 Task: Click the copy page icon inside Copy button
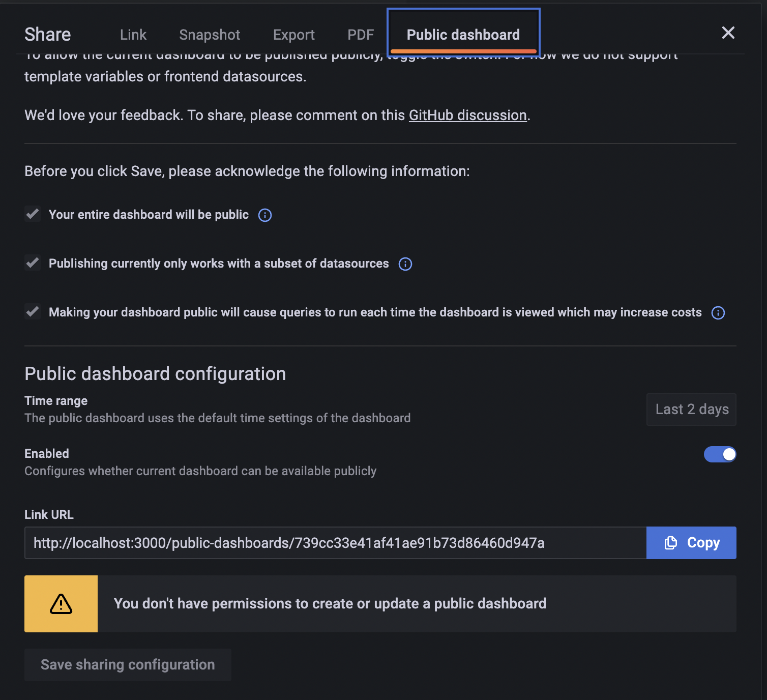coord(671,542)
